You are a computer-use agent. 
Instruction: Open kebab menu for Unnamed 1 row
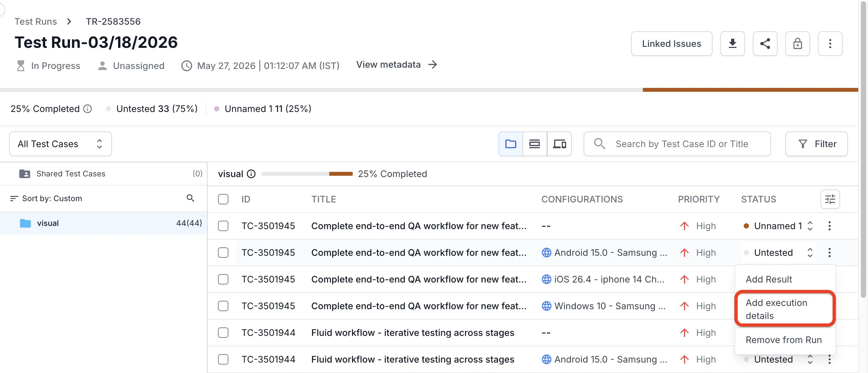[829, 226]
